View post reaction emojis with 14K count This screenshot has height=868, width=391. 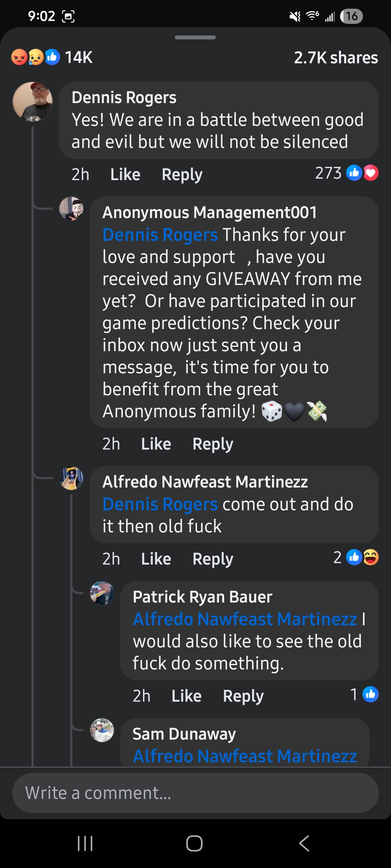pyautogui.click(x=52, y=57)
